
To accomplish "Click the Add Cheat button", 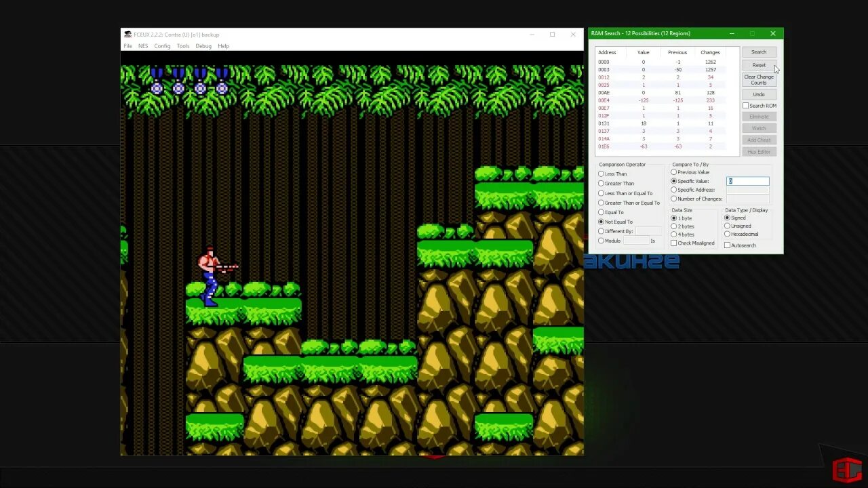I will coord(759,140).
